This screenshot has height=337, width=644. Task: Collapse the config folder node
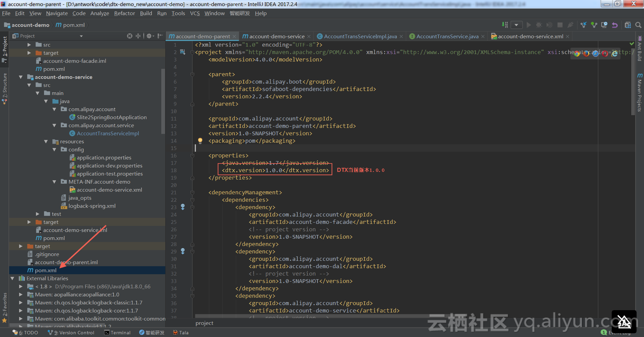point(54,150)
